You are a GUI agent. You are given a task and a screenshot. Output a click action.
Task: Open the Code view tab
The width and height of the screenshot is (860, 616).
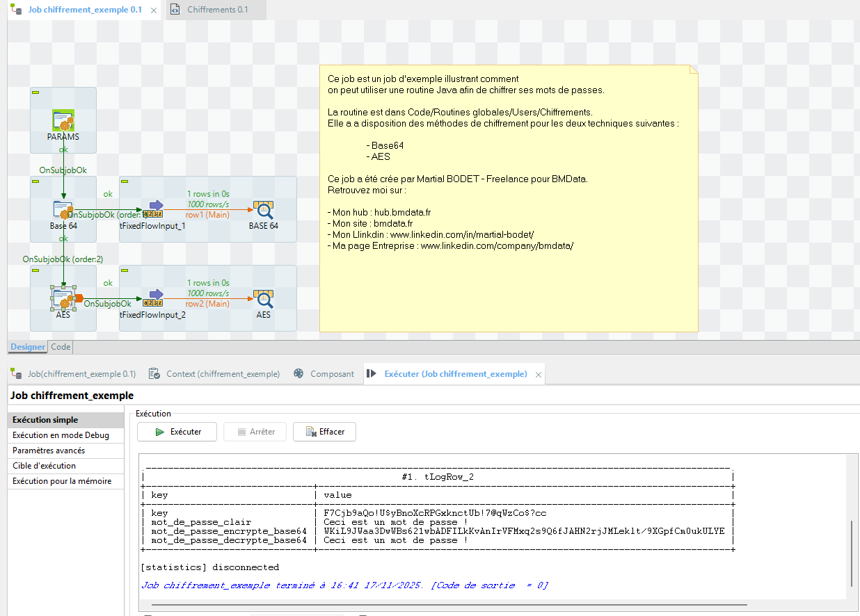click(x=60, y=346)
